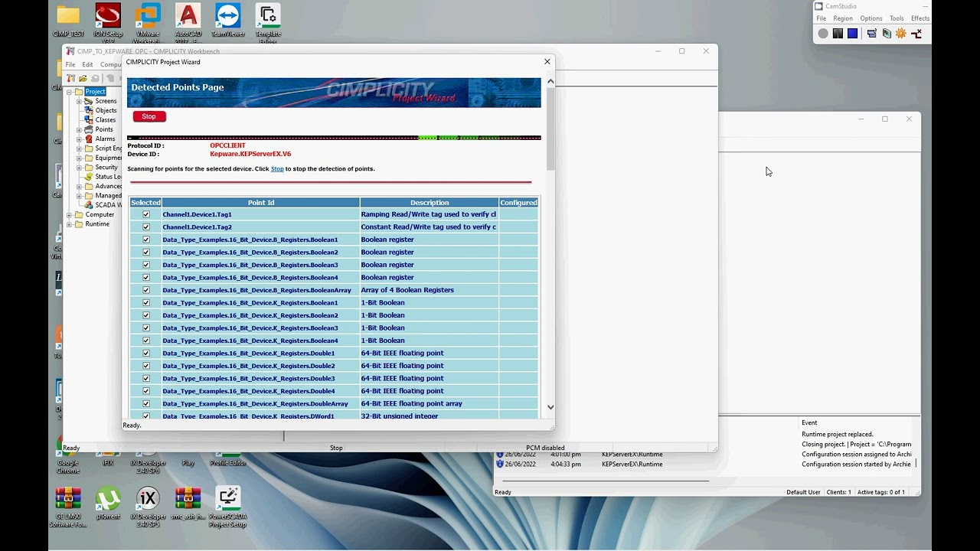Collapse the Project tree node
Screen dimensions: 980x551
click(x=69, y=92)
